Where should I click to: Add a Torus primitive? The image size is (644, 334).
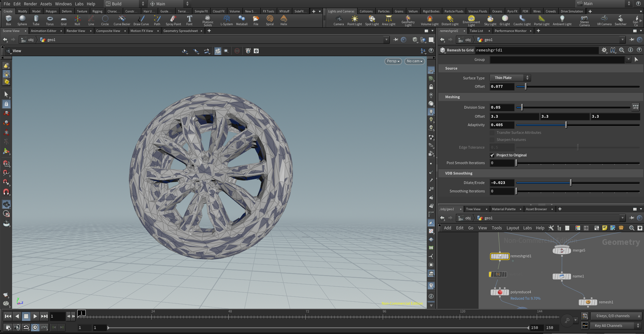tap(50, 21)
